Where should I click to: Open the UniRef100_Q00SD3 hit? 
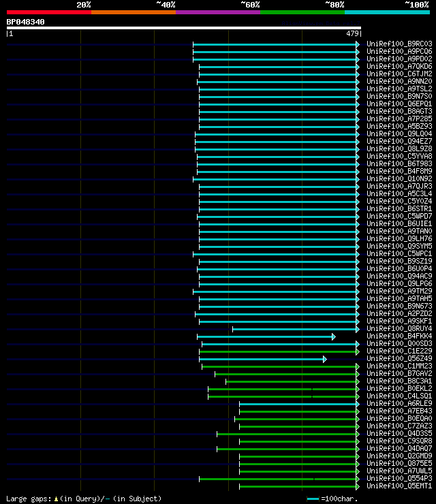[399, 344]
